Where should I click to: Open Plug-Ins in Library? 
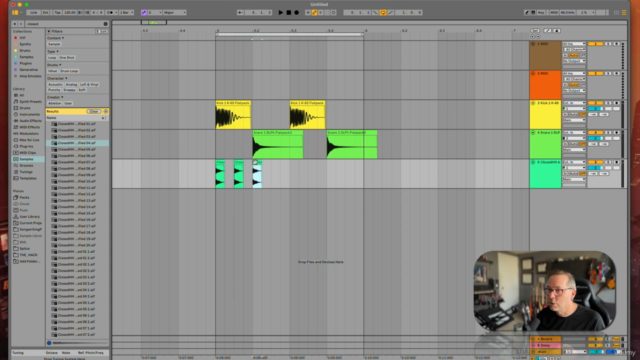tap(27, 146)
